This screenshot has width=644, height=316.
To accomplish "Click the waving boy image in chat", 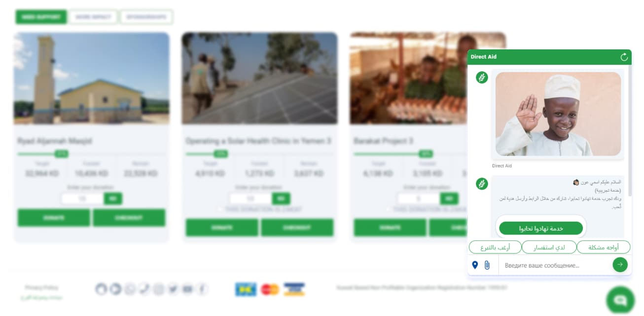I will coord(558,114).
